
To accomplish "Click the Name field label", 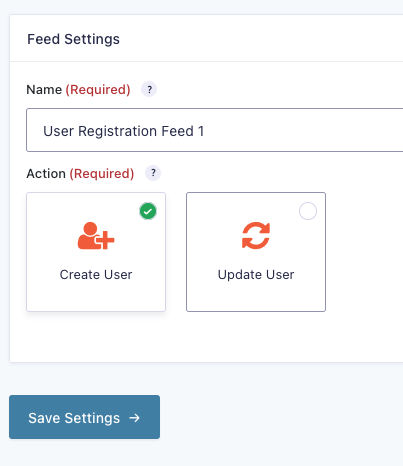I will pos(44,90).
